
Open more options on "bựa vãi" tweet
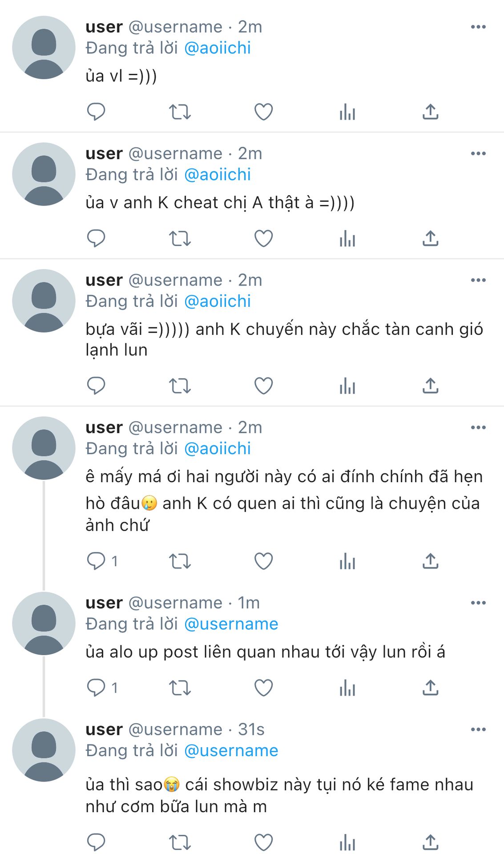pos(478,280)
